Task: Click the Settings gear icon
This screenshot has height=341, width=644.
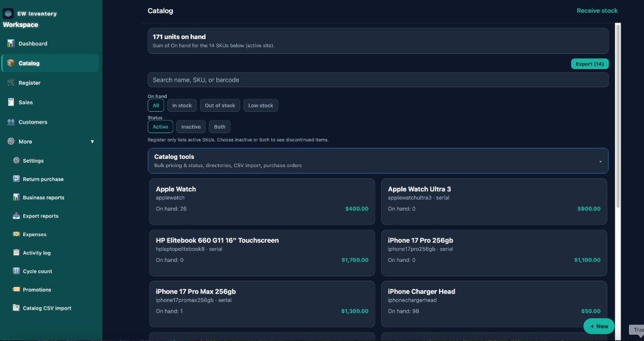Action: 16,160
